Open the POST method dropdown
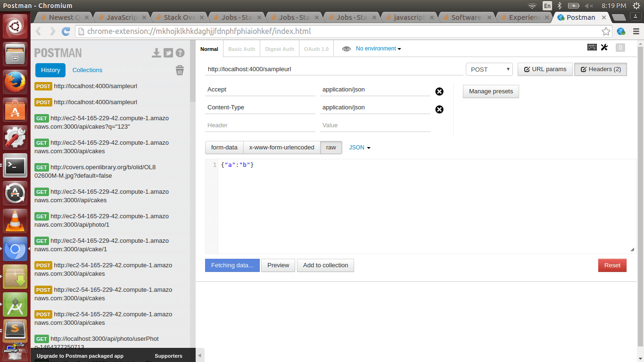 click(489, 69)
